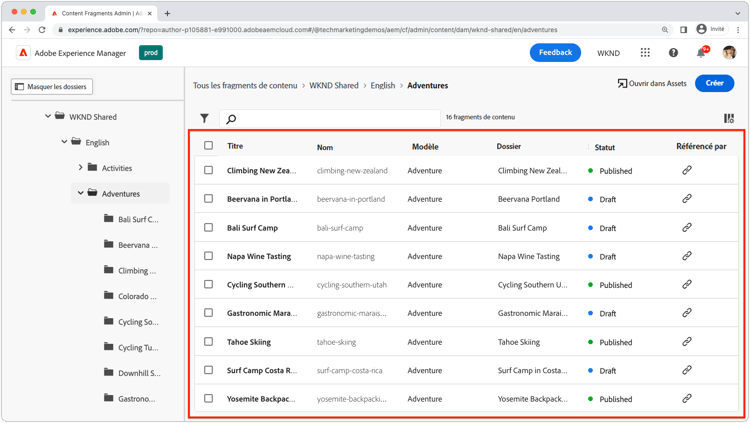Check the Yosemite Backpacking row checkbox

(x=209, y=398)
